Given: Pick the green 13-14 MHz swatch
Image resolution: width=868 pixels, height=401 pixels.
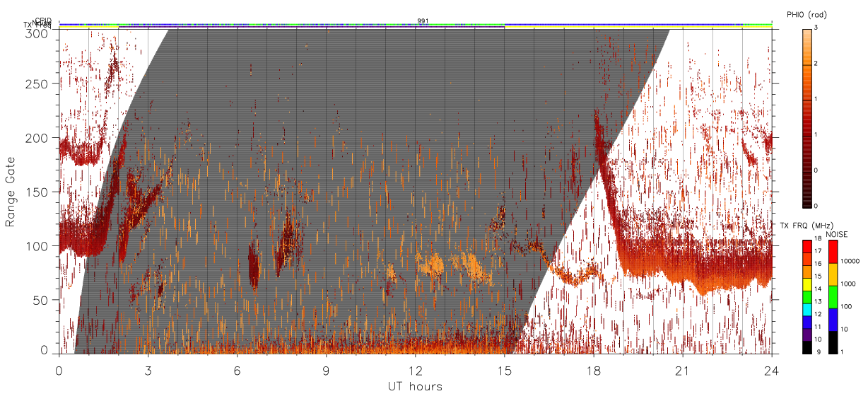Looking at the screenshot, I should point(807,296).
